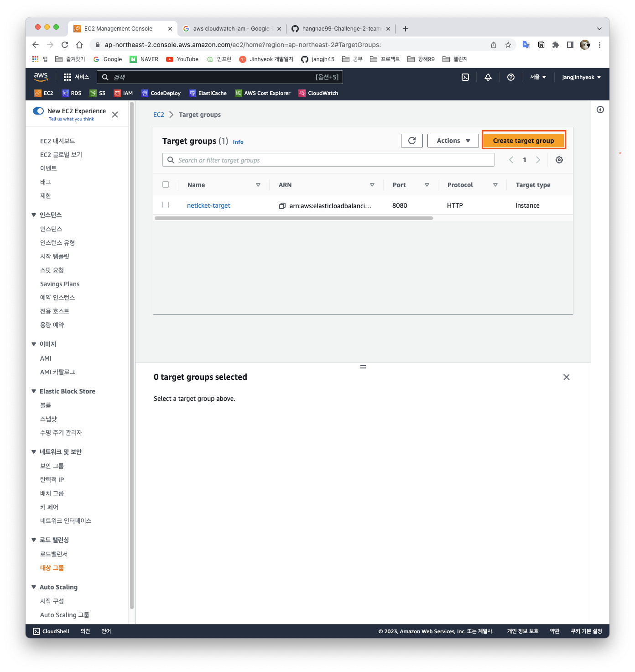Open 대상 그룹 in sidebar
Screen dimensions: 635x672
52,568
